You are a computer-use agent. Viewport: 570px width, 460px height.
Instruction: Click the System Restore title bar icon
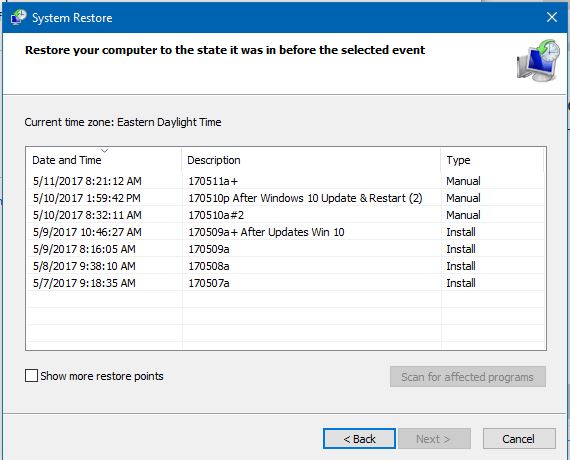pos(19,17)
